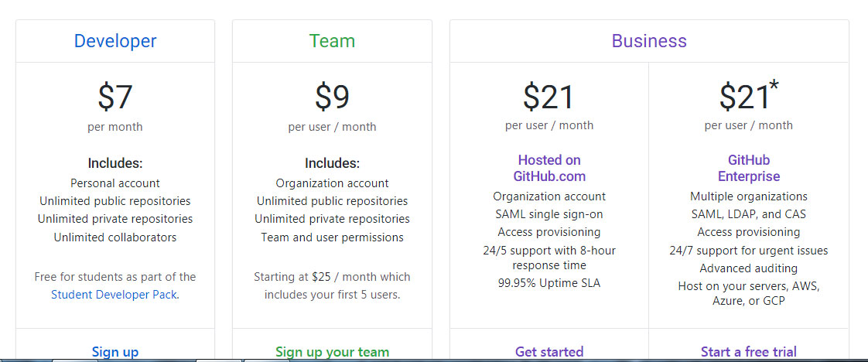Click the 99.95% Uptime SLA text
The height and width of the screenshot is (362, 868).
point(549,283)
